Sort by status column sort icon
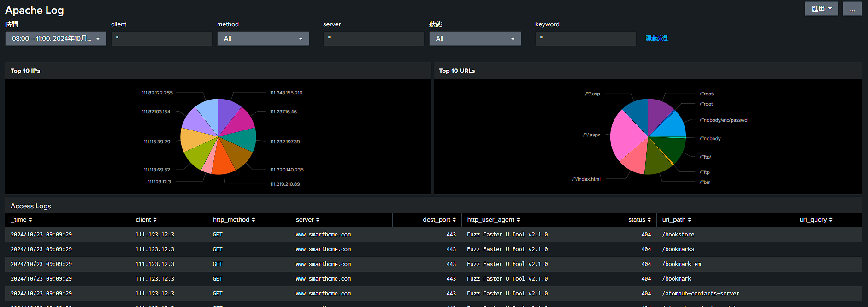 pos(649,220)
